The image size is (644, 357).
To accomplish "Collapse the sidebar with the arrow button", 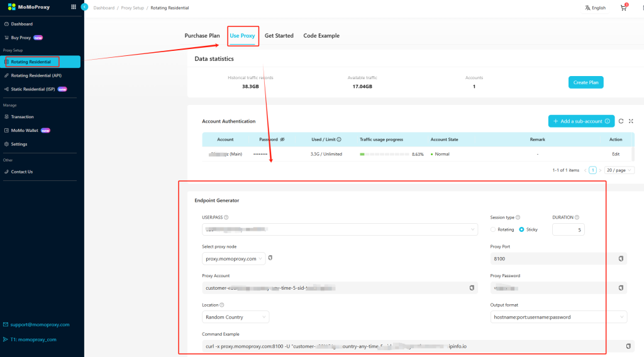I will pyautogui.click(x=84, y=7).
